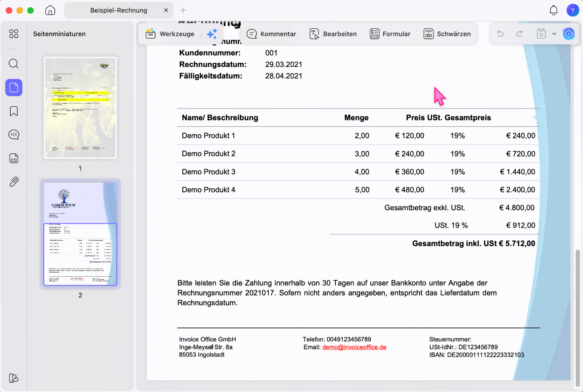This screenshot has width=583, height=392.
Task: Click the '€ 912,00' tax value
Action: pos(521,226)
